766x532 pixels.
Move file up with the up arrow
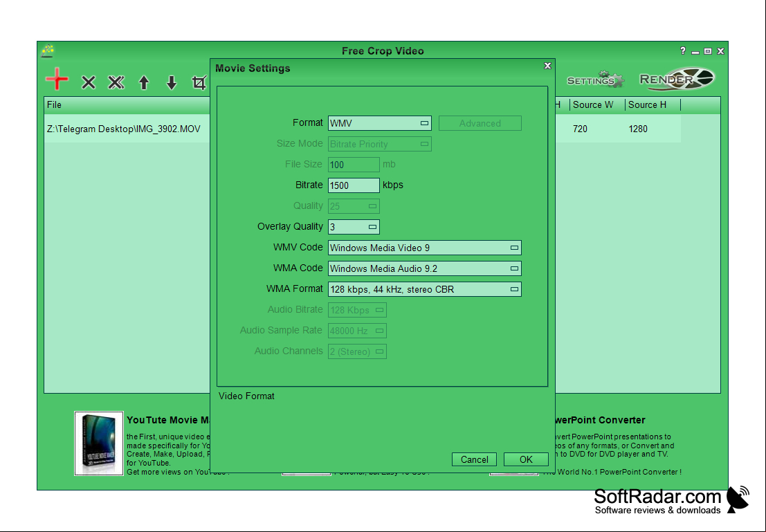(144, 82)
